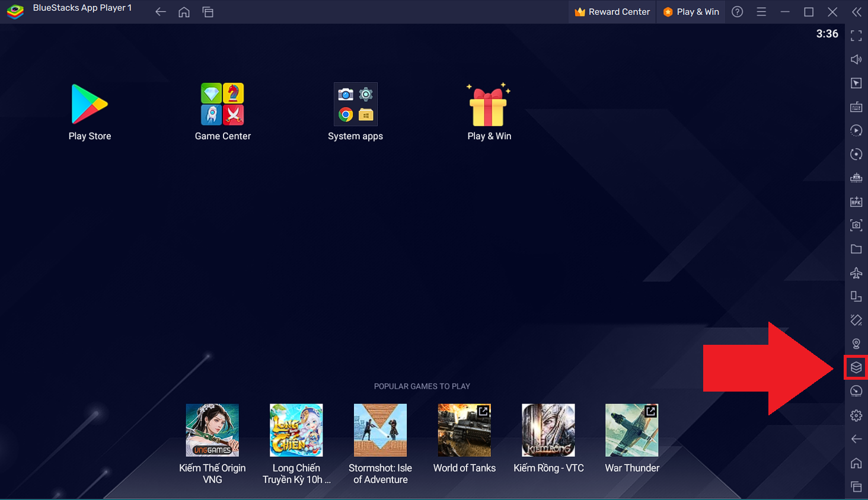Click the volume speaker icon in sidebar
The width and height of the screenshot is (868, 500).
tap(856, 59)
